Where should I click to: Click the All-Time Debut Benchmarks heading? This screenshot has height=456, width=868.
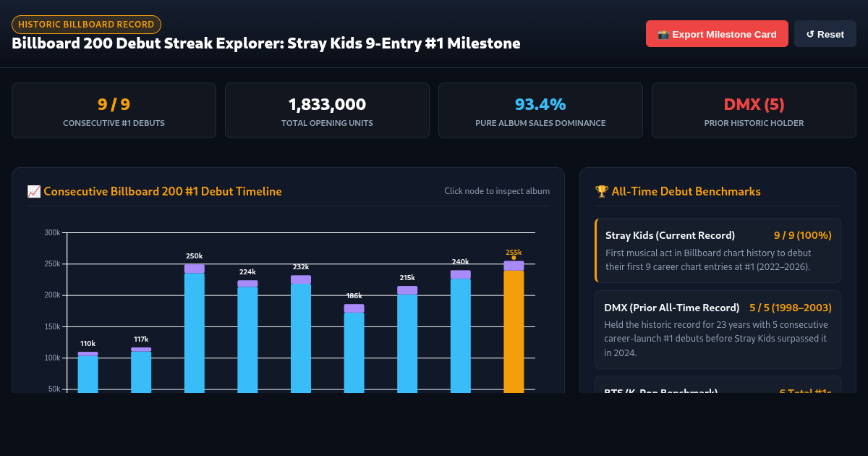pyautogui.click(x=686, y=191)
